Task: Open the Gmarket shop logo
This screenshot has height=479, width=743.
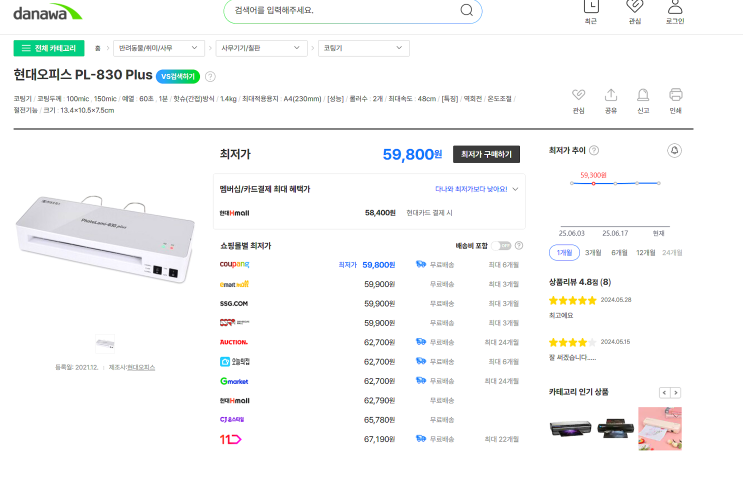Action: 234,381
